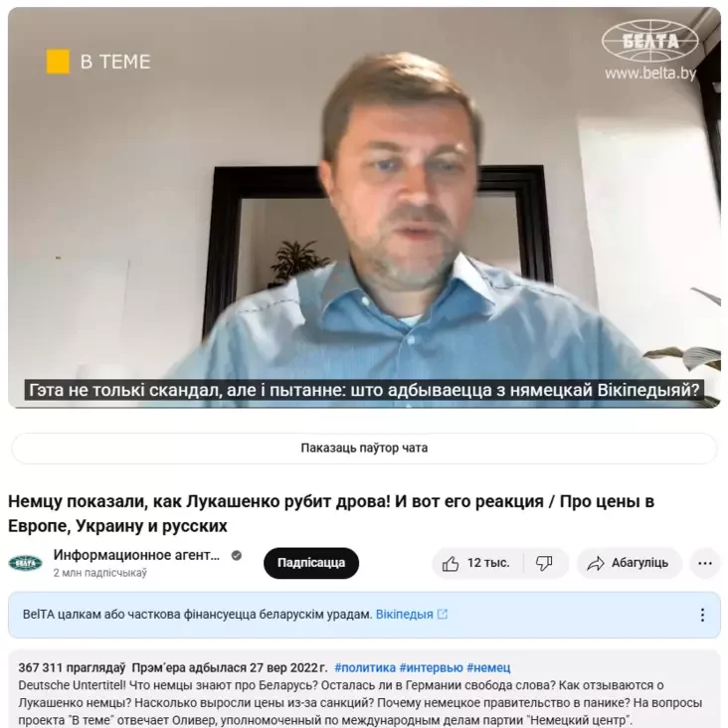This screenshot has height=728, width=728.
Task: Click the BelTA channel avatar logo
Action: tap(26, 563)
